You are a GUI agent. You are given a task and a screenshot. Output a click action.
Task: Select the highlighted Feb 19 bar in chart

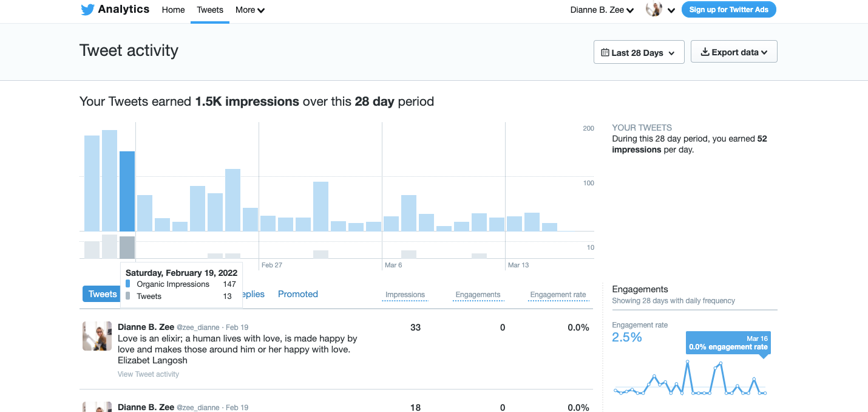(127, 191)
